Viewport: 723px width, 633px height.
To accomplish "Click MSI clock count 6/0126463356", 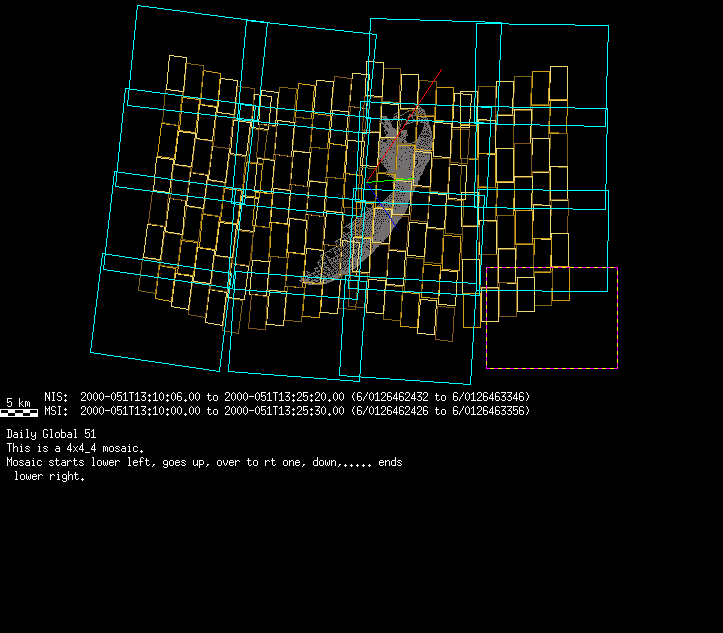I will coord(490,411).
